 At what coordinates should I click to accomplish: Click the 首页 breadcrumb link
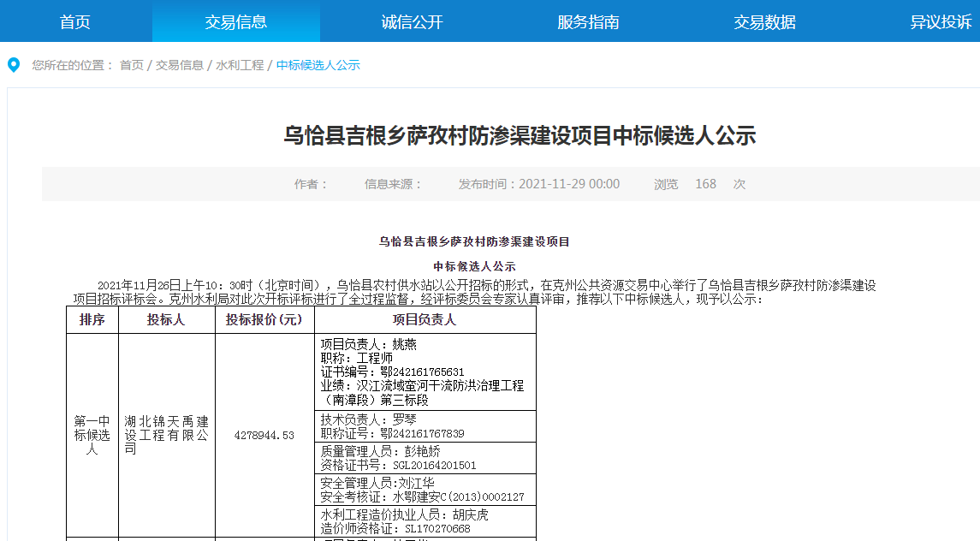pyautogui.click(x=132, y=65)
